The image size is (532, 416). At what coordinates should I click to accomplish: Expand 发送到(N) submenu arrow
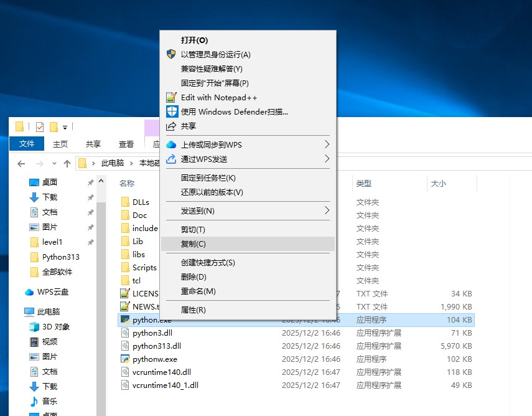click(327, 210)
